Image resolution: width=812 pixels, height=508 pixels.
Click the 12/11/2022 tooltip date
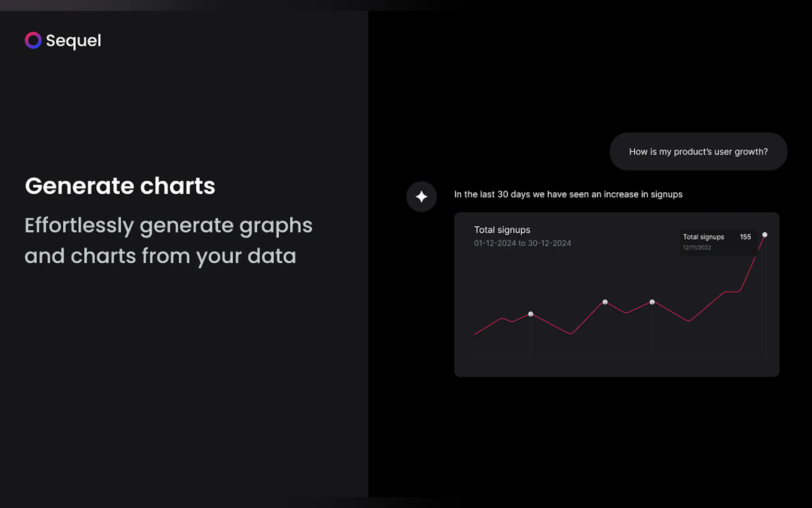pyautogui.click(x=697, y=248)
